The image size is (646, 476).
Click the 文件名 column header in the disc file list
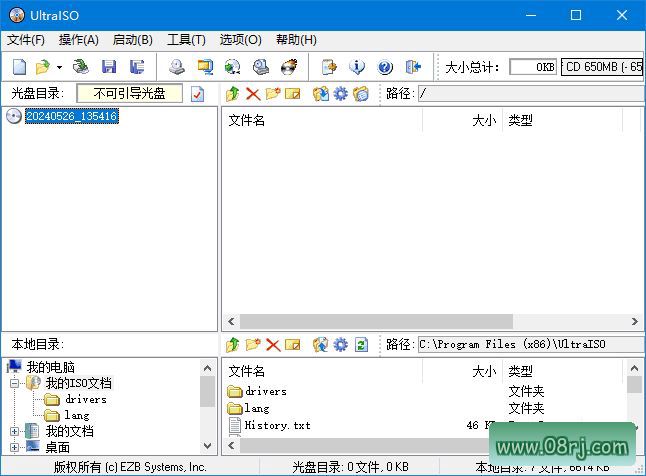click(x=322, y=120)
